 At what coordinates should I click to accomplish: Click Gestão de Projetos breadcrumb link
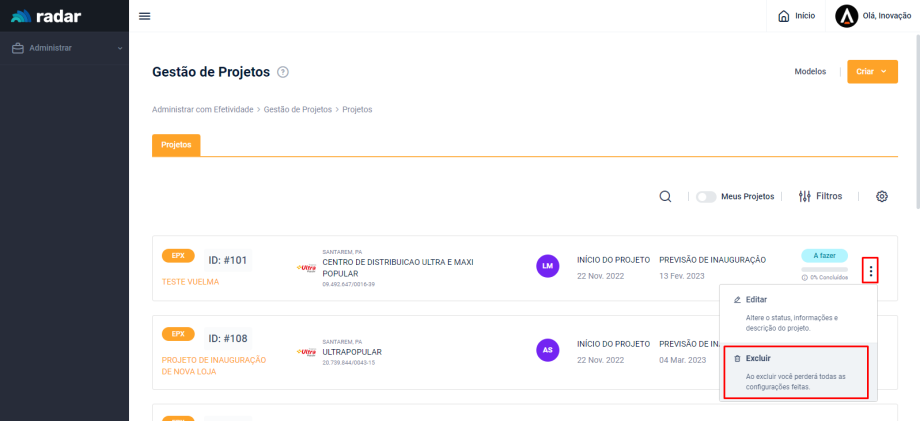[x=298, y=109]
